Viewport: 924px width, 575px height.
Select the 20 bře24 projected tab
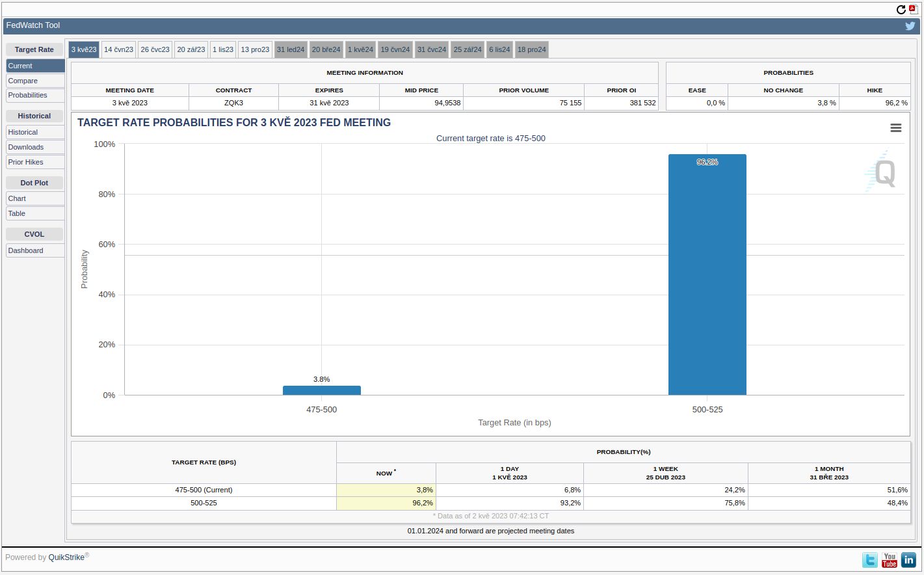[x=326, y=49]
